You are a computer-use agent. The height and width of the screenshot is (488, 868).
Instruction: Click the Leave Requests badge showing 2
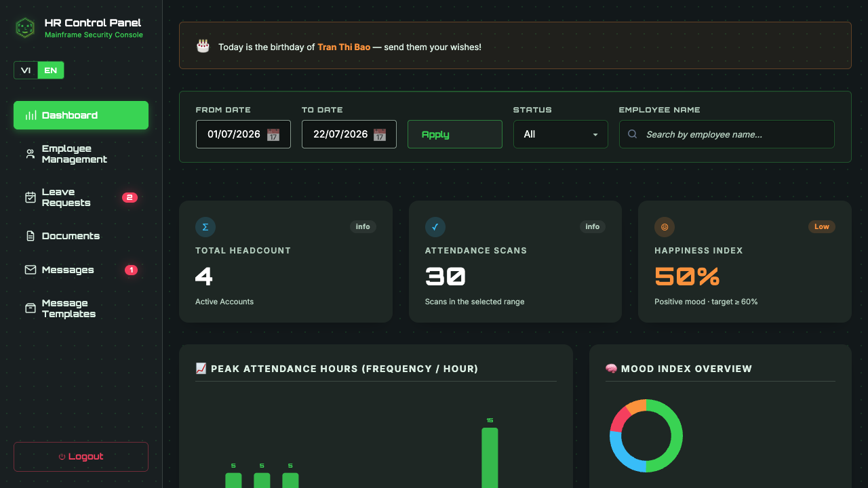click(x=130, y=197)
